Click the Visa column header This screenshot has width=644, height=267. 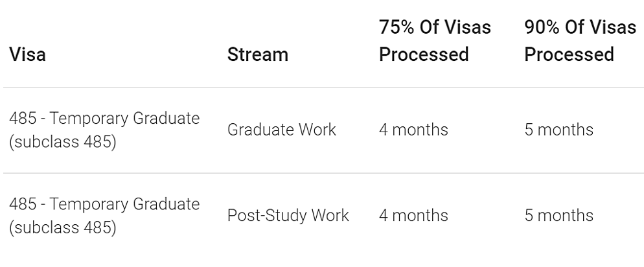[x=27, y=54]
